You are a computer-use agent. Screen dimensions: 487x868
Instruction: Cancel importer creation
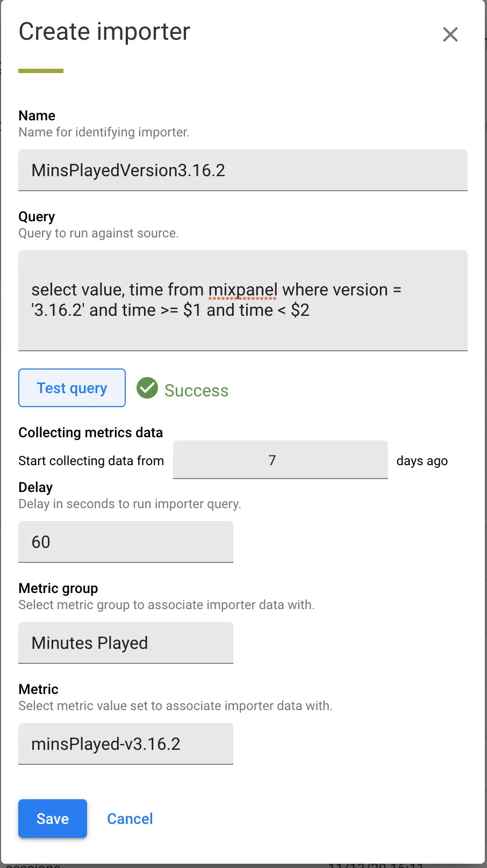tap(130, 819)
